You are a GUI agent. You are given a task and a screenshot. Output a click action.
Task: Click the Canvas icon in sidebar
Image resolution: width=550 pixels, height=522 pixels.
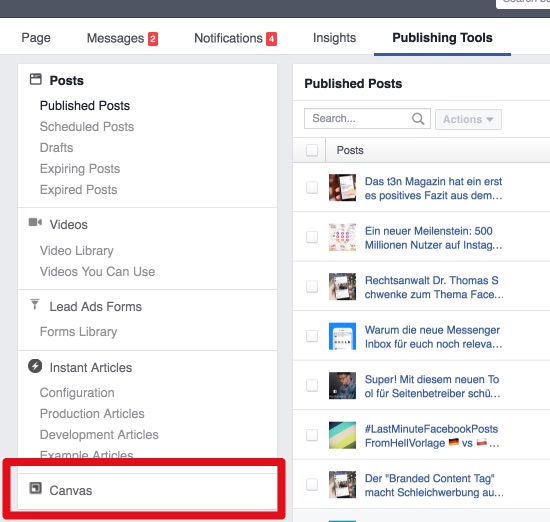(x=35, y=488)
